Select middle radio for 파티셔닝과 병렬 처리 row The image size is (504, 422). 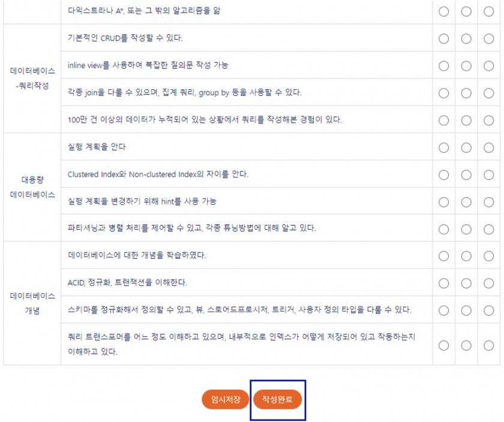466,230
